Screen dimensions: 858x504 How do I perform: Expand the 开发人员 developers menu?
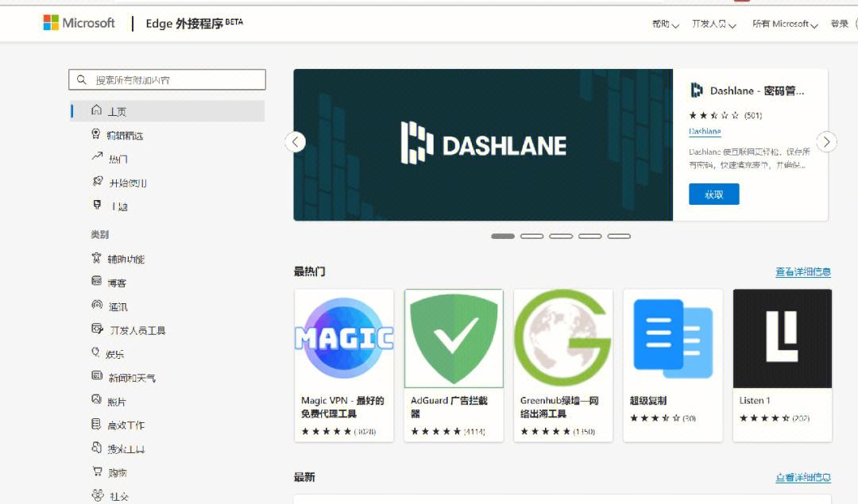(x=714, y=24)
